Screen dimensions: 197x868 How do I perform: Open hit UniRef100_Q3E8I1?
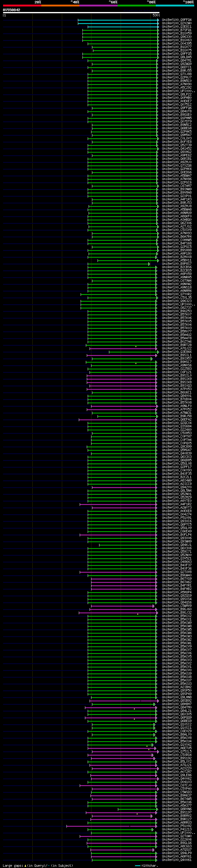point(176,26)
